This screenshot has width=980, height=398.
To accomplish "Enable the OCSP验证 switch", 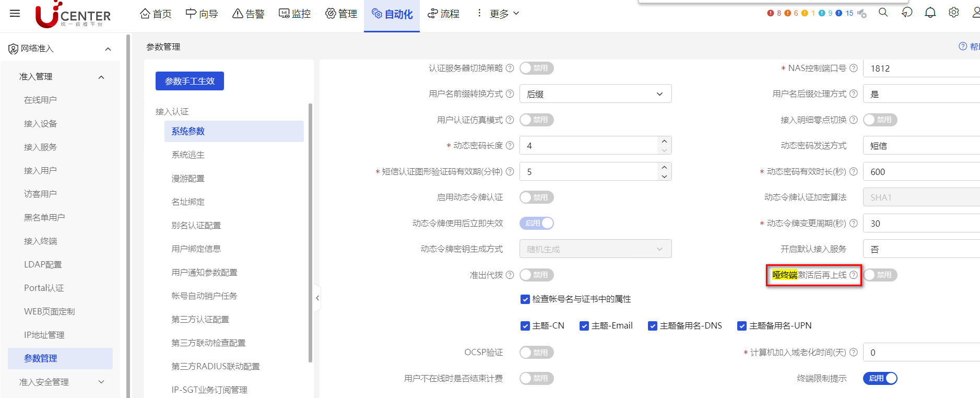I will 536,353.
